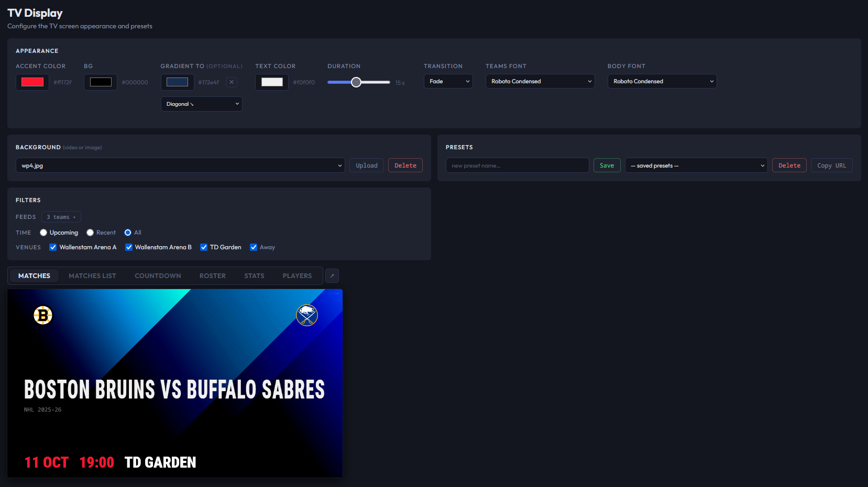Clear the gradient color with X icon
This screenshot has height=487, width=868.
pyautogui.click(x=232, y=82)
